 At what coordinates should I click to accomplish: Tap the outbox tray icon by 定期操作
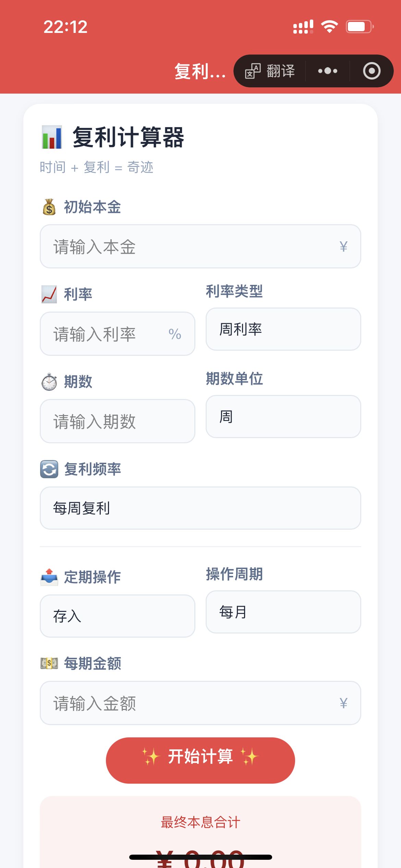tap(49, 577)
